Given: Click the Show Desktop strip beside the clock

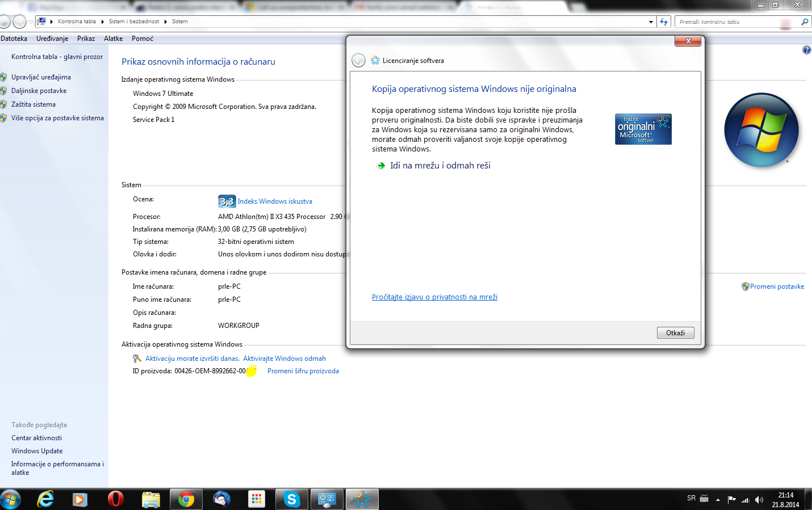Looking at the screenshot, I should tap(809, 499).
